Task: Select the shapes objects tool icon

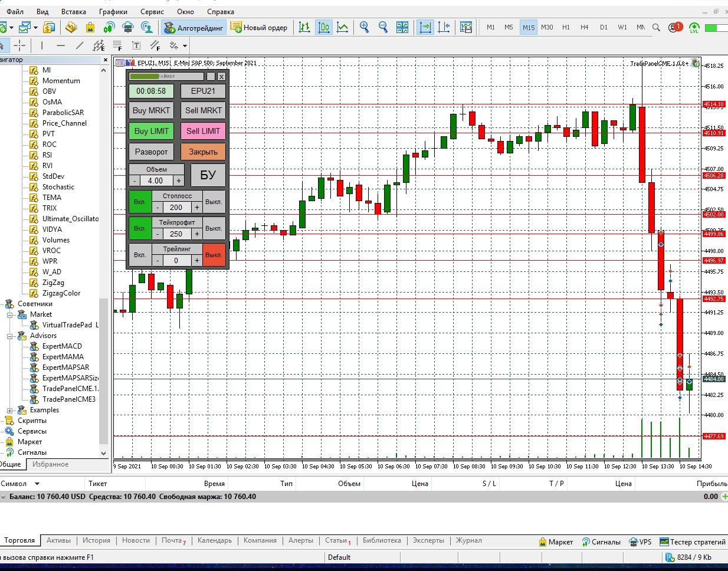Action: pyautogui.click(x=174, y=45)
